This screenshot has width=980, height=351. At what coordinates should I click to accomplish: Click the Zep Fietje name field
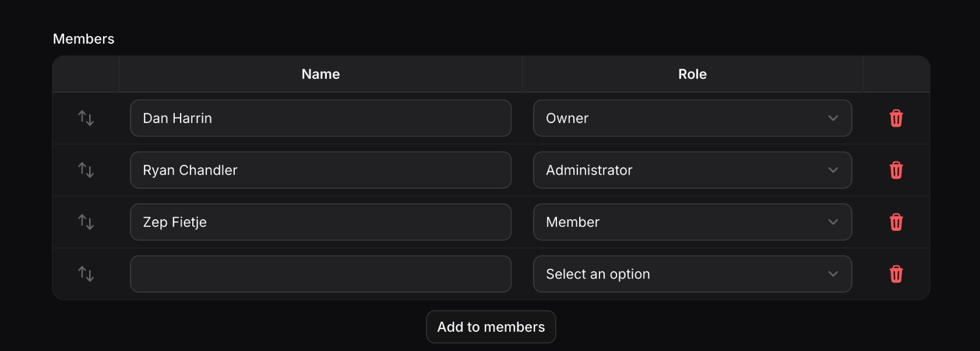[320, 222]
